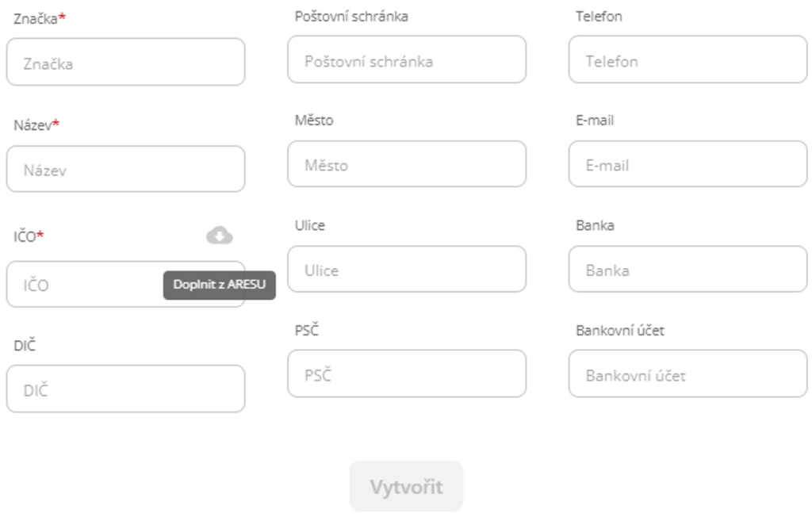The height and width of the screenshot is (521, 812).
Task: Click the IČO label with red asterisk
Action: click(25, 236)
